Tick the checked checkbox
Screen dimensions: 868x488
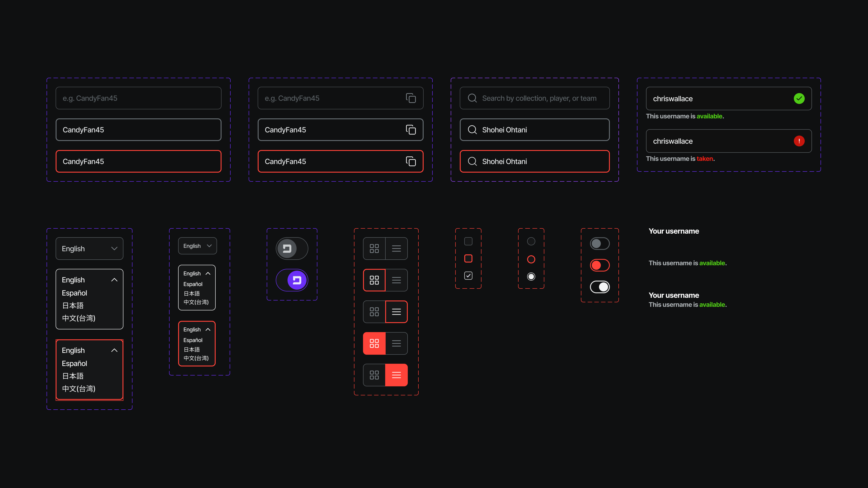(468, 276)
